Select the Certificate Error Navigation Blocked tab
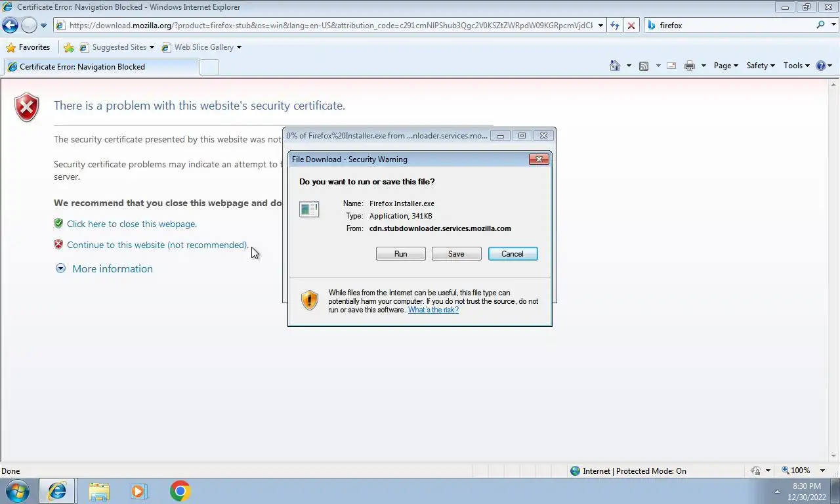840x504 pixels. click(x=100, y=66)
